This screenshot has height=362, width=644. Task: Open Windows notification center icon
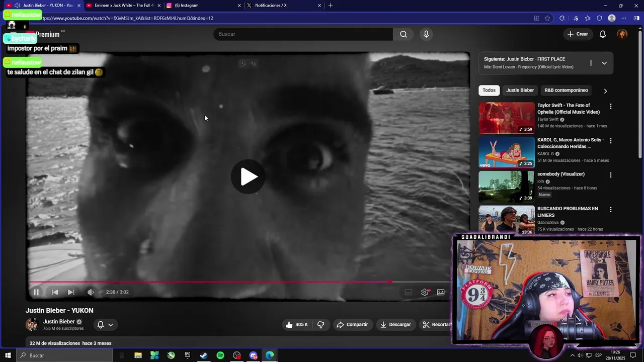click(x=633, y=355)
